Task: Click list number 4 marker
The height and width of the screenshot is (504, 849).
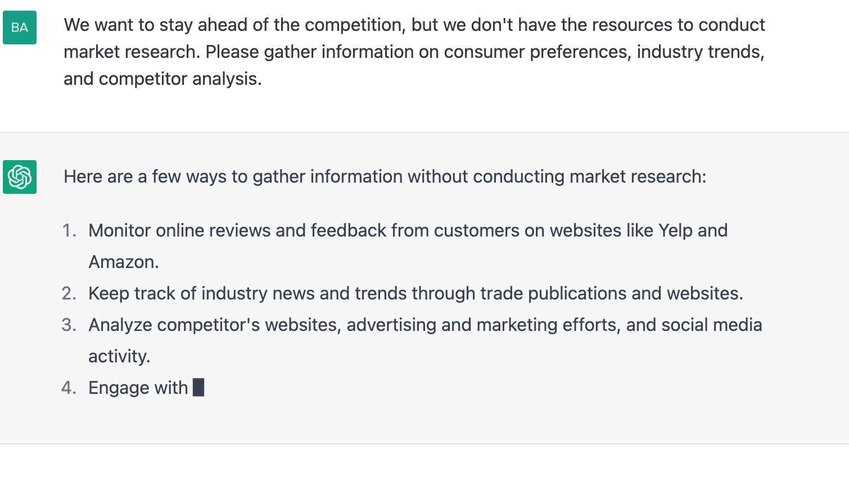Action: click(69, 388)
